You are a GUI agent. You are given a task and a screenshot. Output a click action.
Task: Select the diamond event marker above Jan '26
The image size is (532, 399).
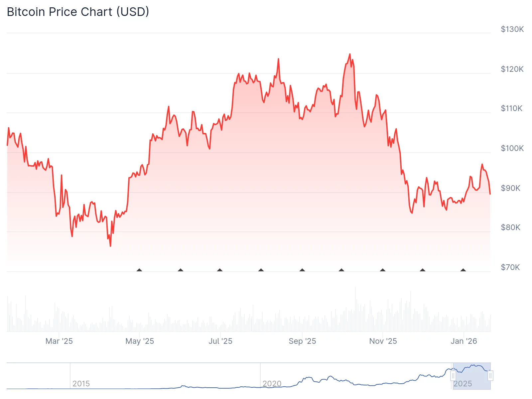click(463, 270)
